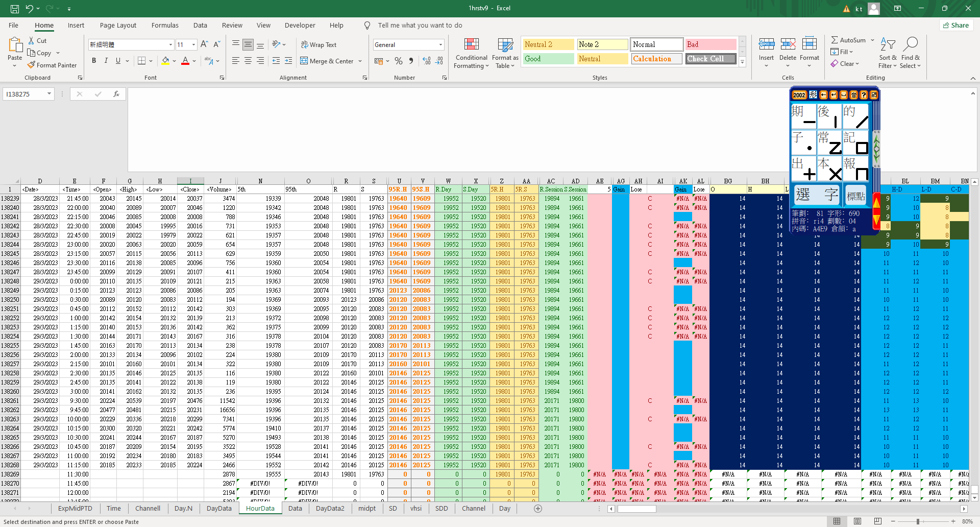Click the Save icon in title bar
The height and width of the screenshot is (527, 980).
(15, 8)
